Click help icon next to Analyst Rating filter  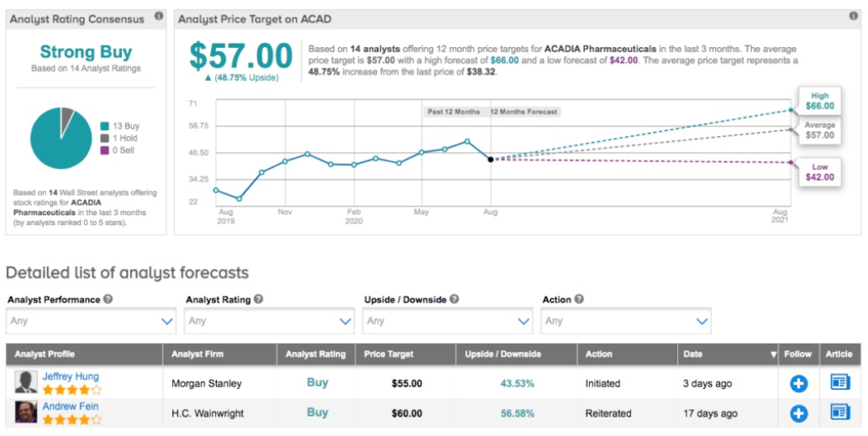pos(259,300)
